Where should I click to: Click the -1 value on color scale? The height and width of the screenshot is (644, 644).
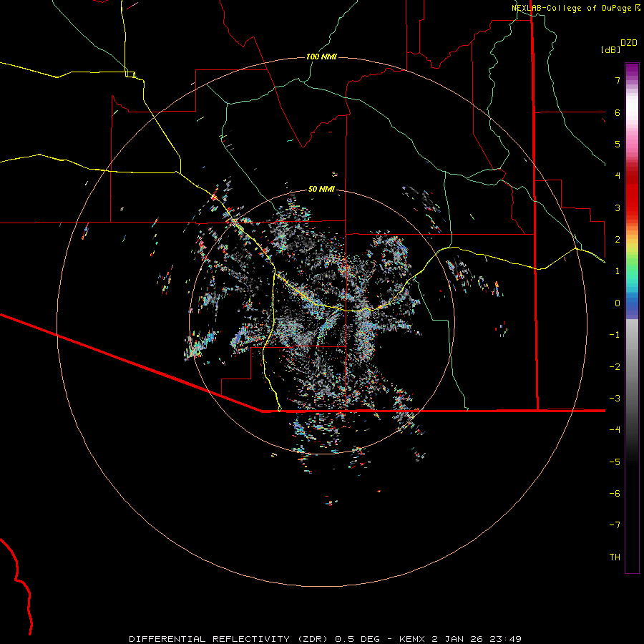pos(615,335)
